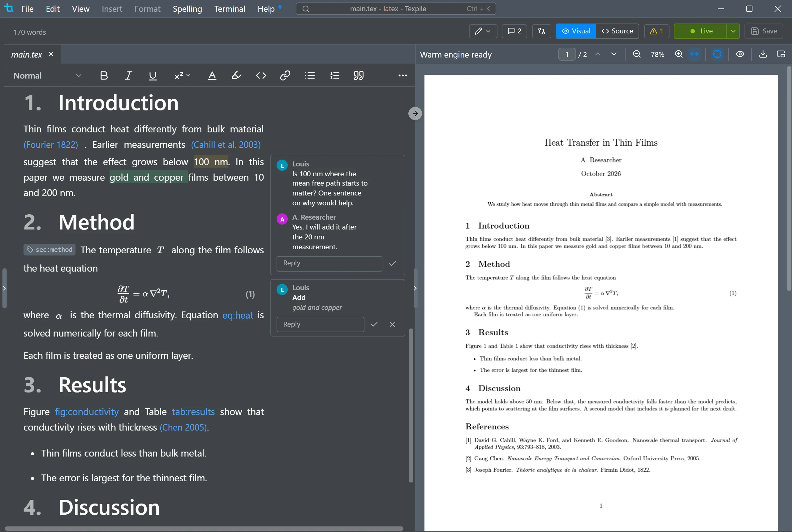Select the highlighter tool
This screenshot has height=532, width=792.
(236, 75)
